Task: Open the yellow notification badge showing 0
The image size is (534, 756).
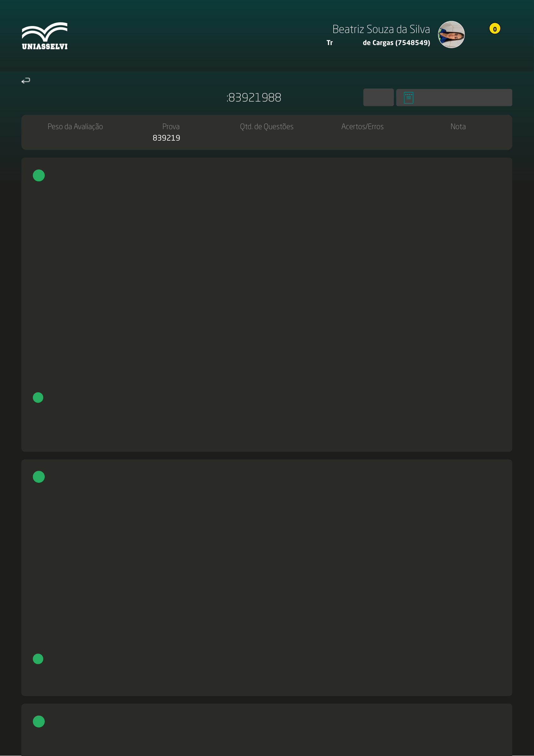Action: pos(494,29)
